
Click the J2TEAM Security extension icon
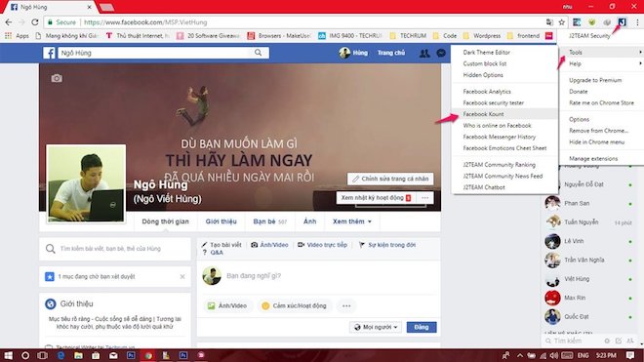point(622,22)
